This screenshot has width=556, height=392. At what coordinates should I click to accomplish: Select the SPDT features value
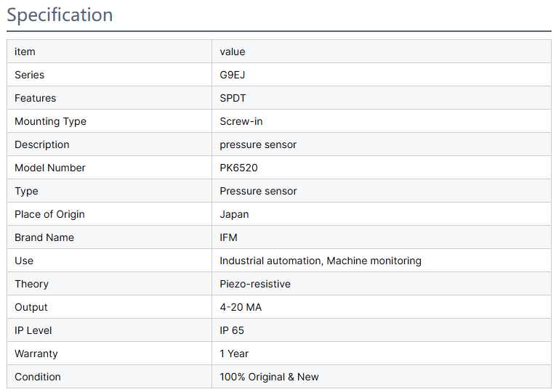point(233,98)
